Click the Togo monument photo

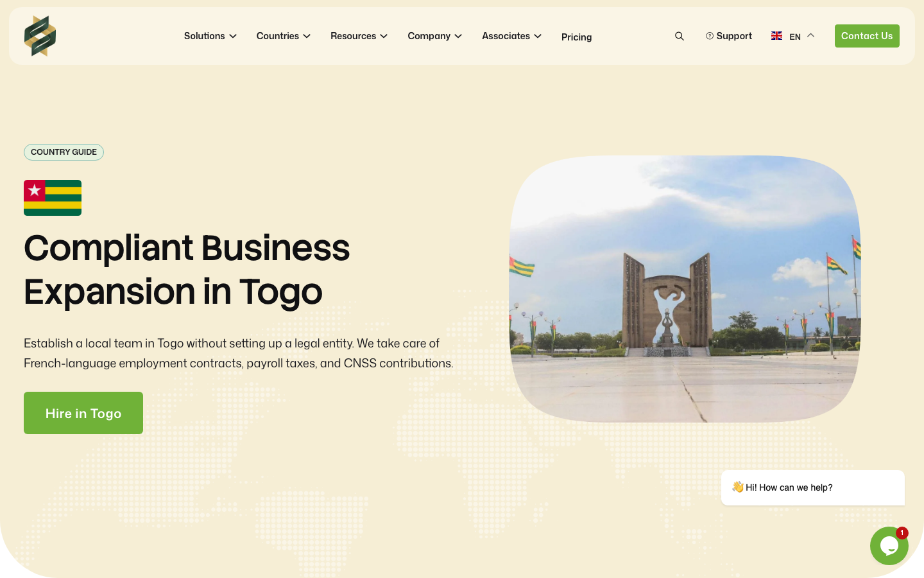coord(685,289)
